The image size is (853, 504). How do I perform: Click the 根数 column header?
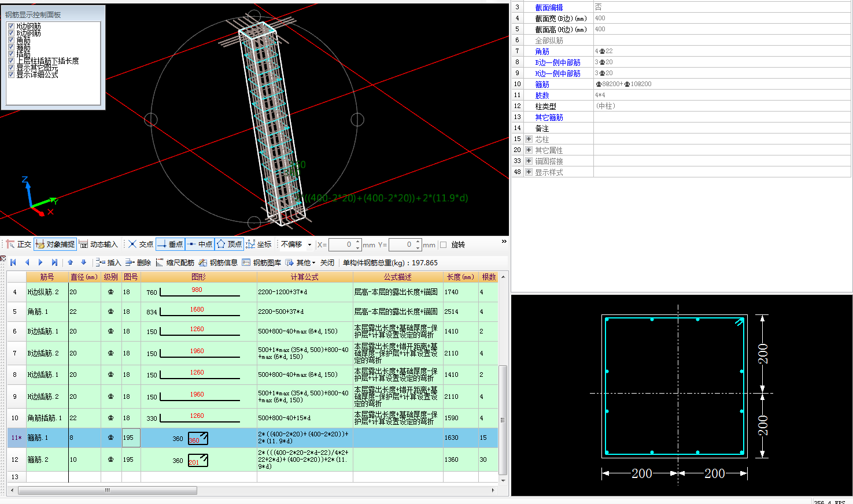[489, 277]
